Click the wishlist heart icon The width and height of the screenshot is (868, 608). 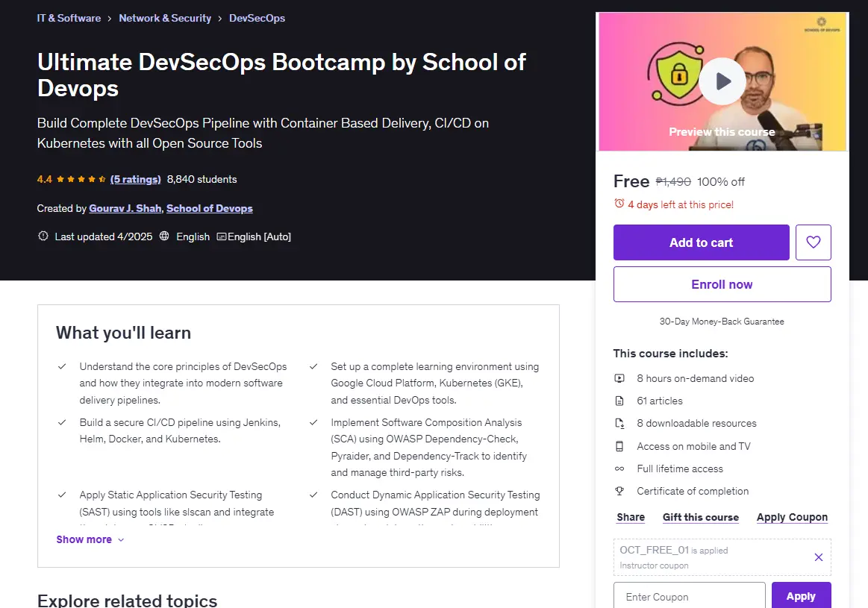(814, 242)
